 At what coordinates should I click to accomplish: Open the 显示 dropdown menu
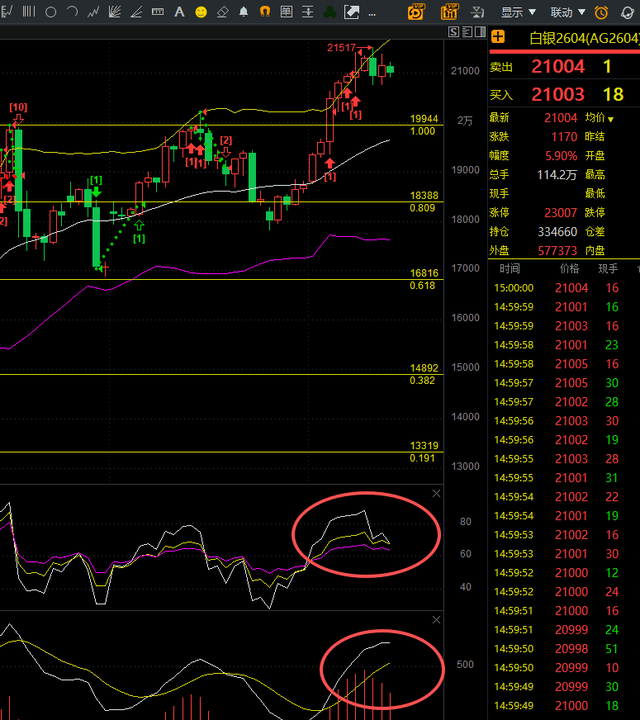click(x=518, y=12)
